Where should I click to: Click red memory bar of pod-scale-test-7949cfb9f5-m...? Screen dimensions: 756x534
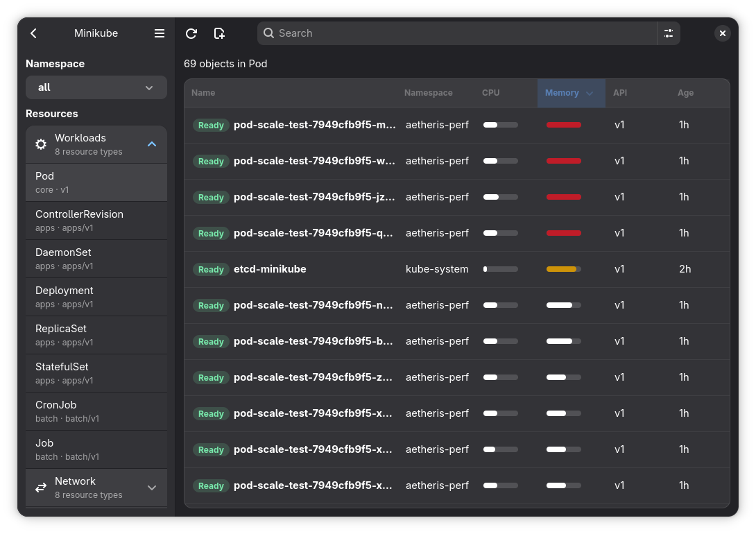click(x=564, y=125)
